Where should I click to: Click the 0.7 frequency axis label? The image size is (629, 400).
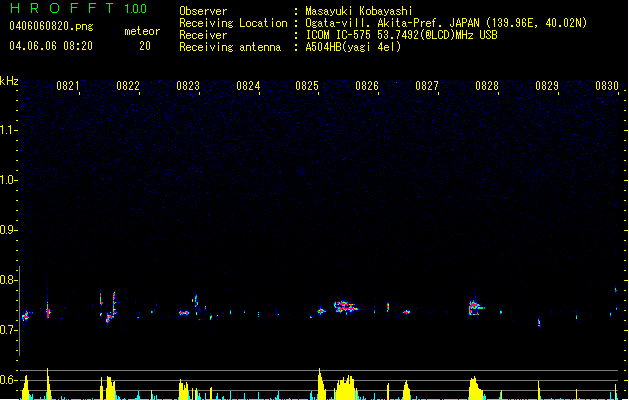coord(8,330)
